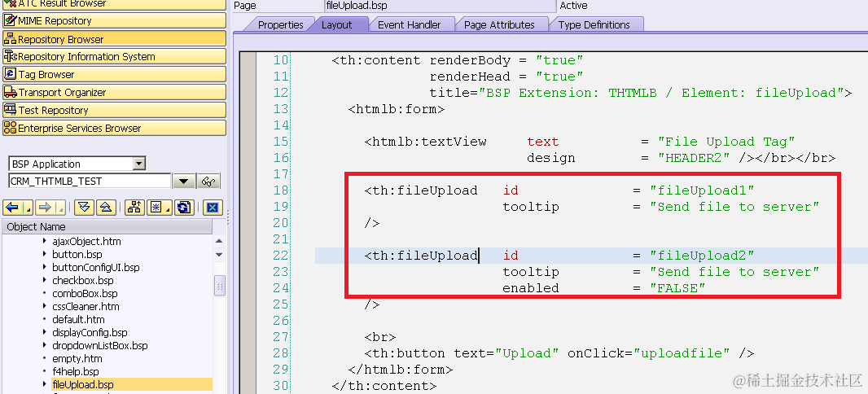Select the highlighted fileUpload.bsp row
The image size is (868, 394).
point(131,384)
